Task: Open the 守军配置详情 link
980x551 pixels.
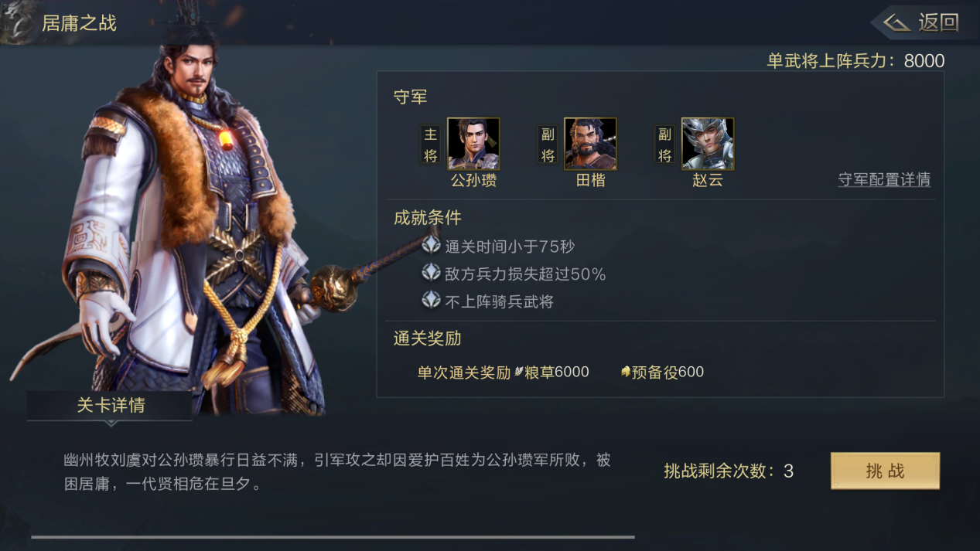Action: coord(884,179)
